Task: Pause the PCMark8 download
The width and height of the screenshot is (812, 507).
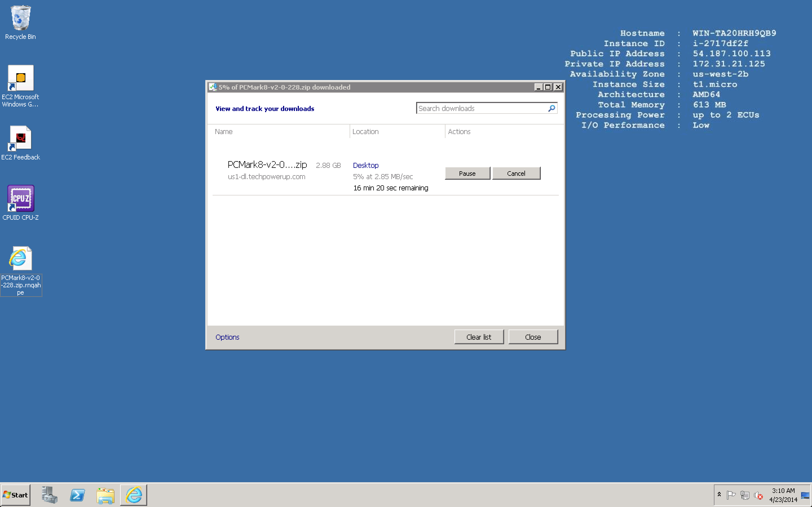Action: coord(467,173)
